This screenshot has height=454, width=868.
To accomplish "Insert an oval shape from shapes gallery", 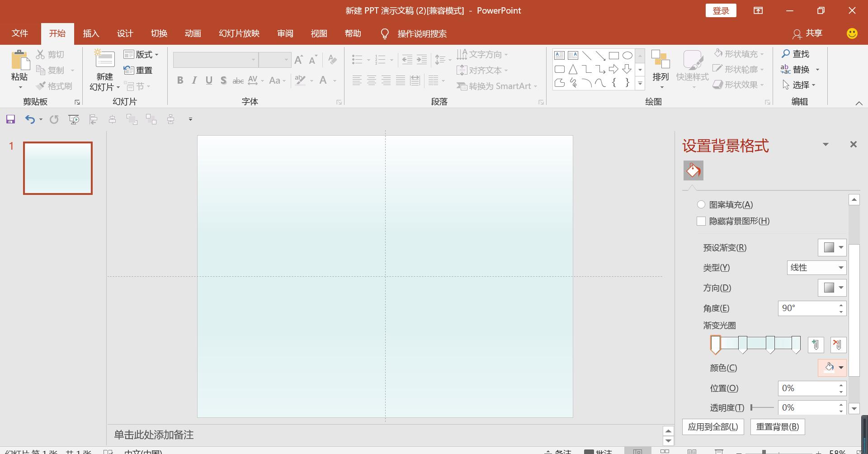I will click(627, 55).
